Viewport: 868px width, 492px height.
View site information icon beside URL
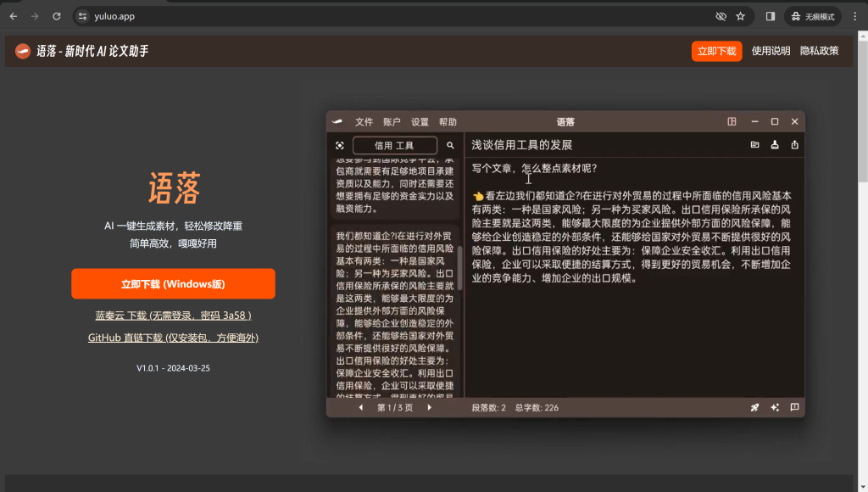click(x=82, y=17)
